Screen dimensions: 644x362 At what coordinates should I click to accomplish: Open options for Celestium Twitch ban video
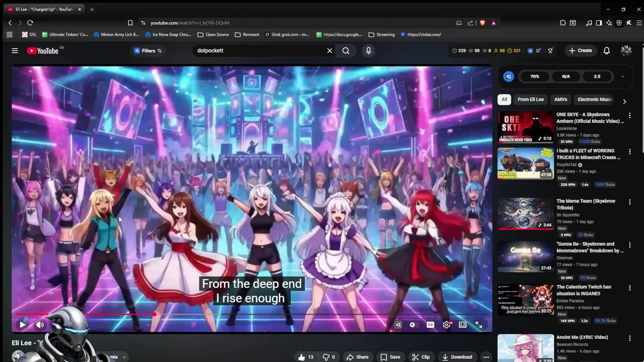pyautogui.click(x=629, y=288)
